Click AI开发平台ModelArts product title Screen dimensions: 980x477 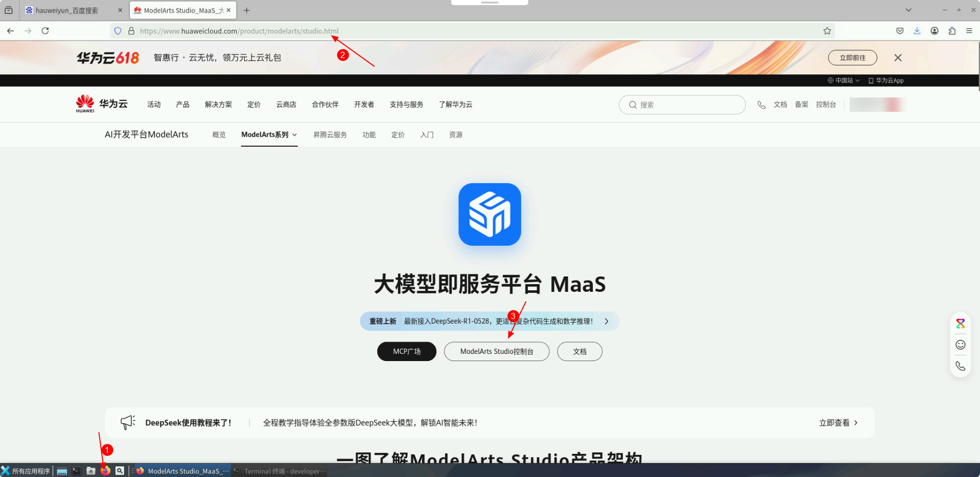pyautogui.click(x=146, y=134)
